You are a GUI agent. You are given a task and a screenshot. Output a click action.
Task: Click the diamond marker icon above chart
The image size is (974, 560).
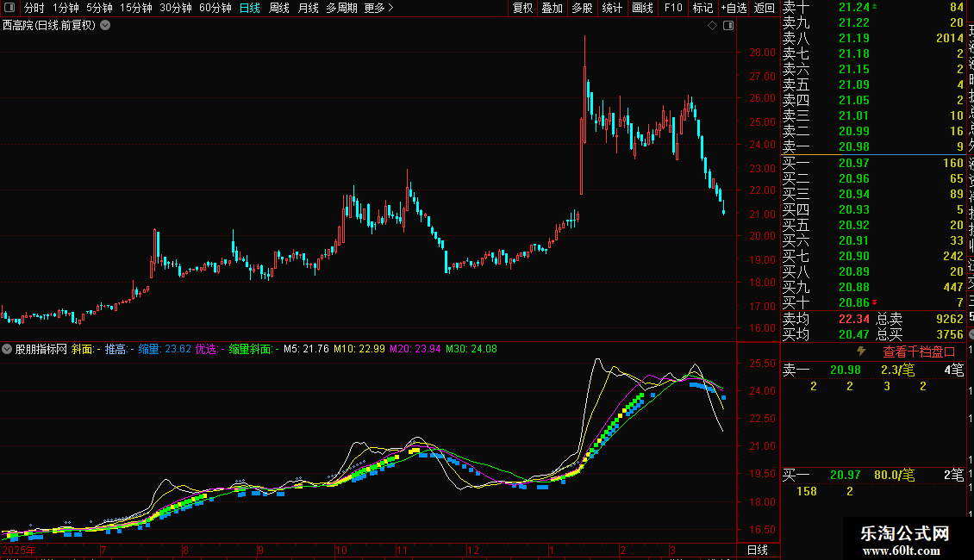713,26
